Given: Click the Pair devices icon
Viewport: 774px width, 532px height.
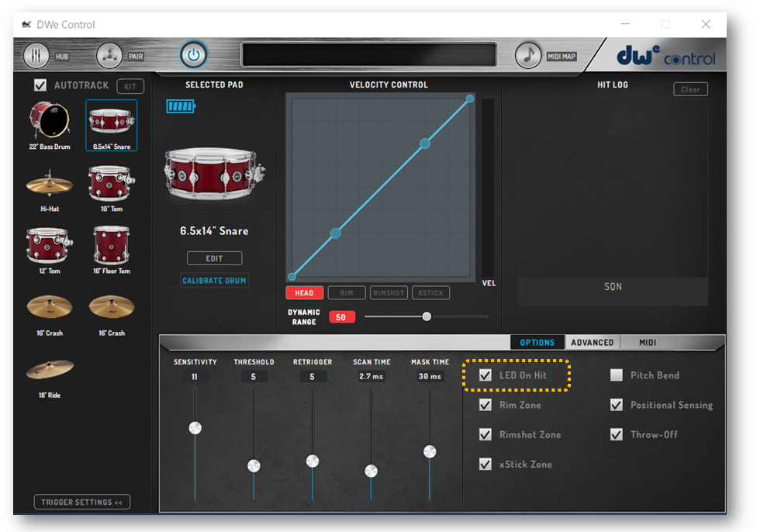Looking at the screenshot, I should 109,55.
